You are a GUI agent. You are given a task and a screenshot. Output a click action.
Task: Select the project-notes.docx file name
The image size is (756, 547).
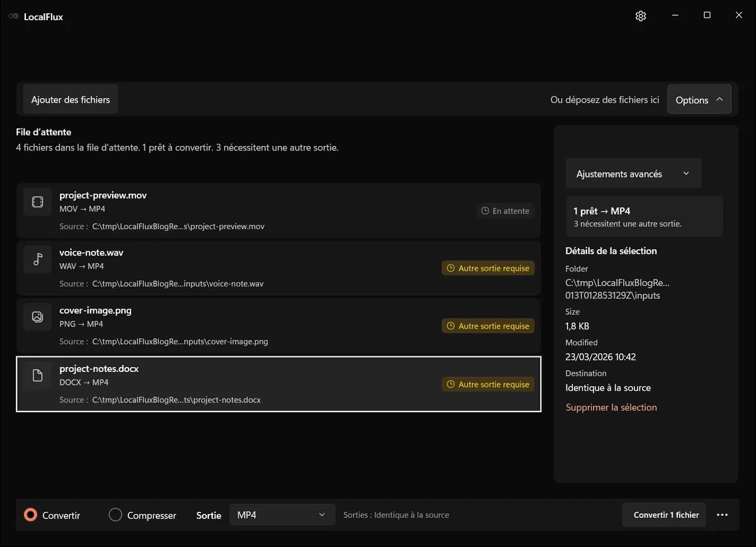[x=99, y=369]
